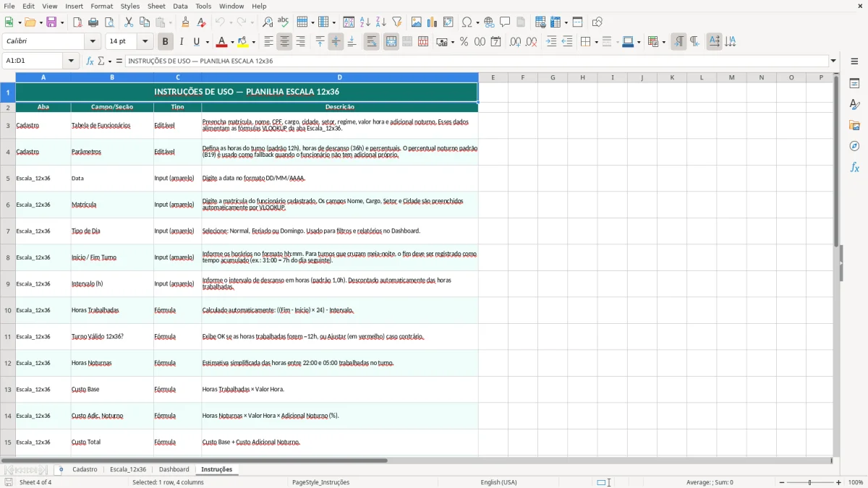Open the Sheet menu
The height and width of the screenshot is (488, 868).
156,6
